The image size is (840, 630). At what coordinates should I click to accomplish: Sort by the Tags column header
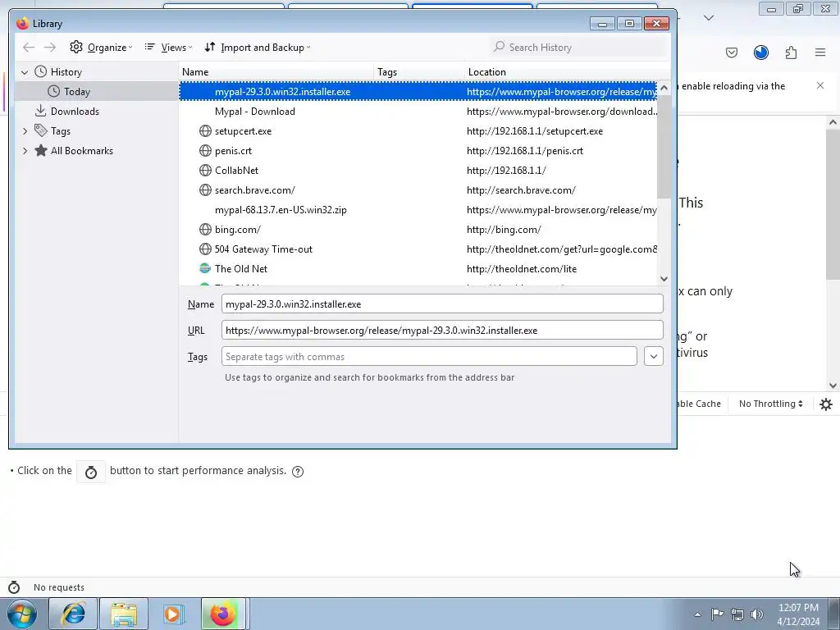click(x=419, y=72)
